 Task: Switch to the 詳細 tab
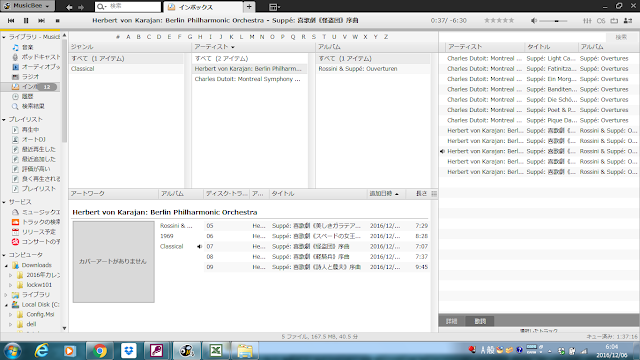pos(451,321)
